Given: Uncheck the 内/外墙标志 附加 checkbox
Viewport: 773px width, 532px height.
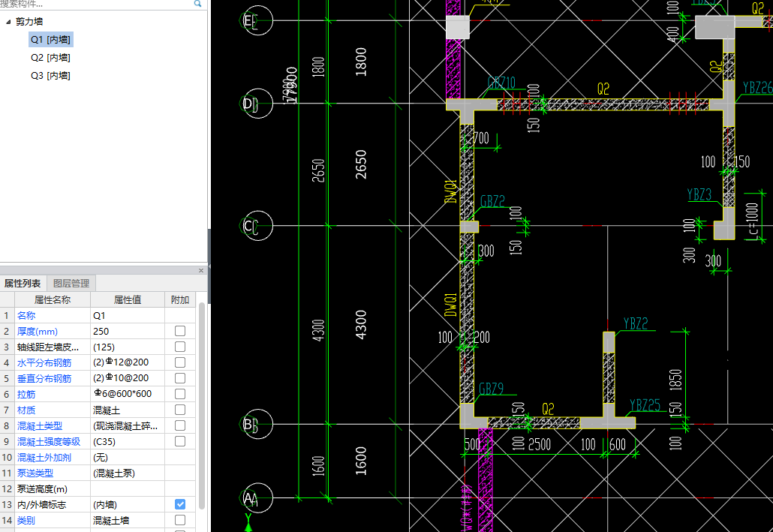Looking at the screenshot, I should coord(180,504).
